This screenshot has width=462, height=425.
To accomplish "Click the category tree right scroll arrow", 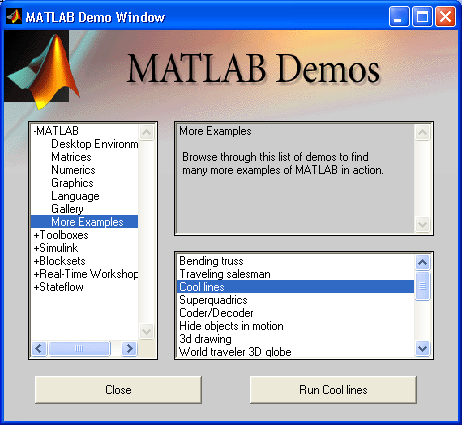I will pos(129,349).
